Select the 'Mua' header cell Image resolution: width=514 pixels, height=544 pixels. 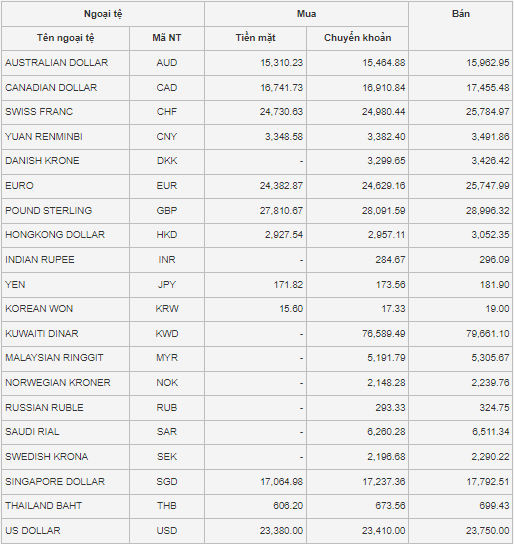click(x=306, y=14)
